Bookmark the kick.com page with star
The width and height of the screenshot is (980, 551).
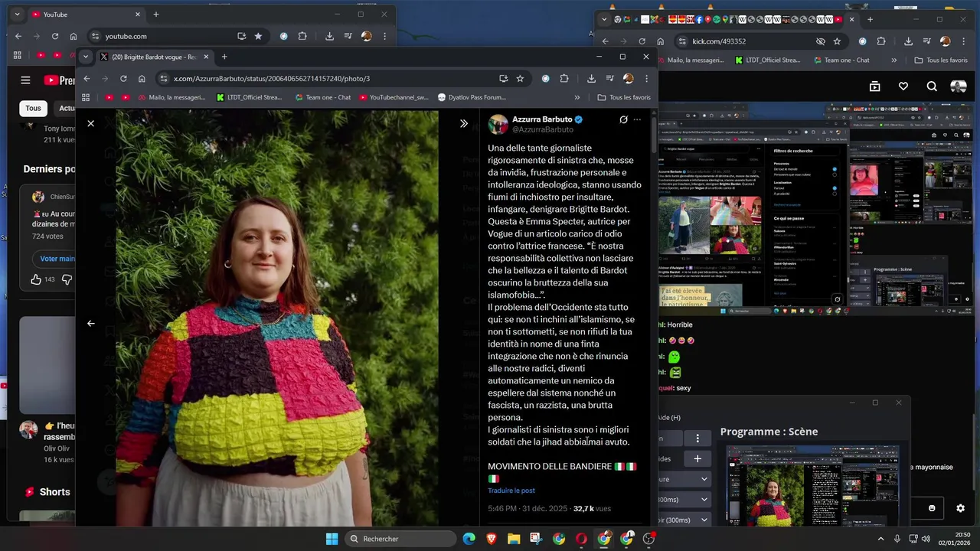point(837,41)
